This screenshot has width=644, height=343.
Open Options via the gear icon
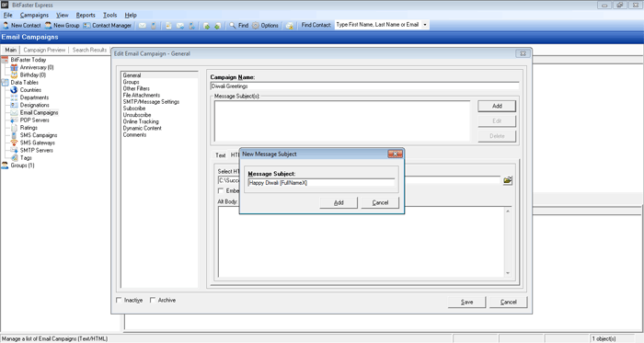[256, 26]
